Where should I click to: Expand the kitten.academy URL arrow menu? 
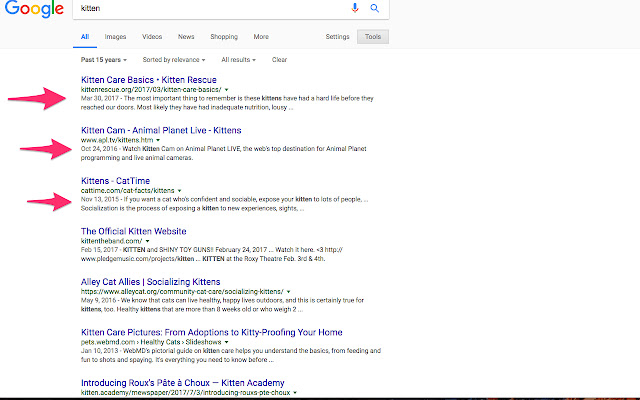pos(295,393)
